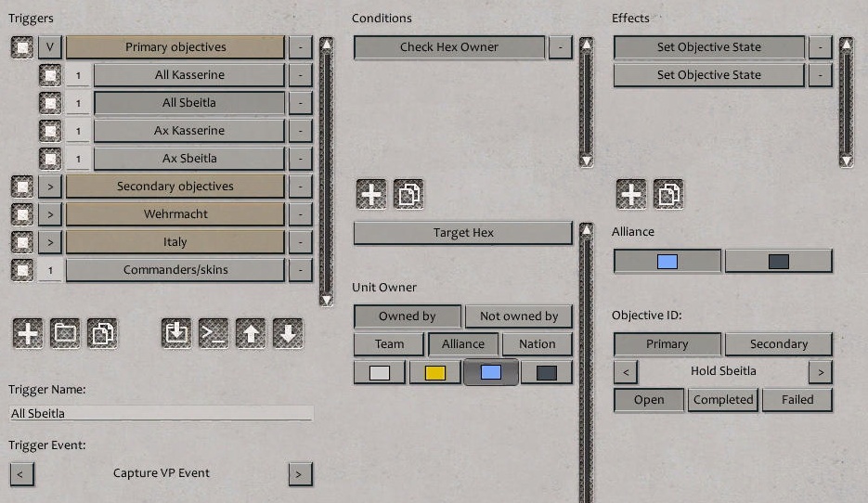Set objective state to Completed
The width and height of the screenshot is (868, 503).
pyautogui.click(x=723, y=400)
